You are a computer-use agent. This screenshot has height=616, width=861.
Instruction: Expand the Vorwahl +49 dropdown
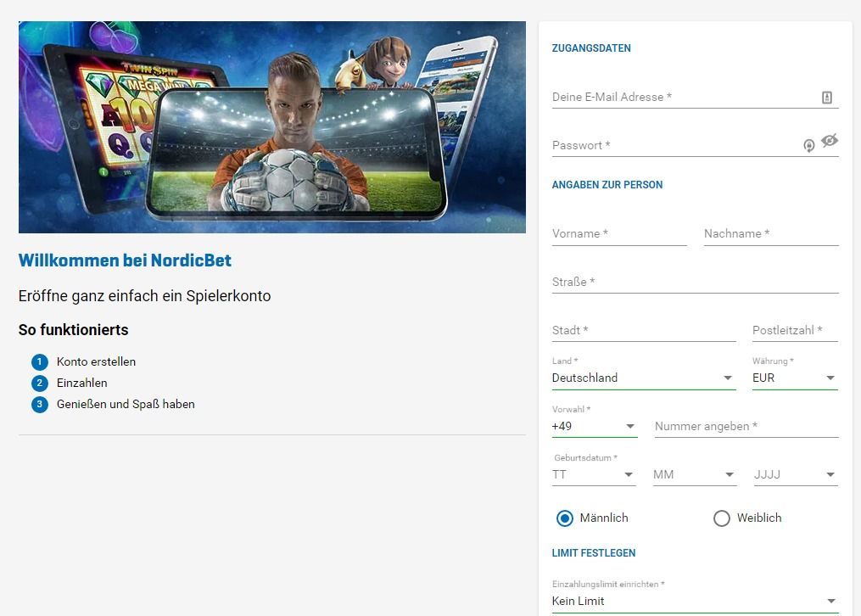595,426
